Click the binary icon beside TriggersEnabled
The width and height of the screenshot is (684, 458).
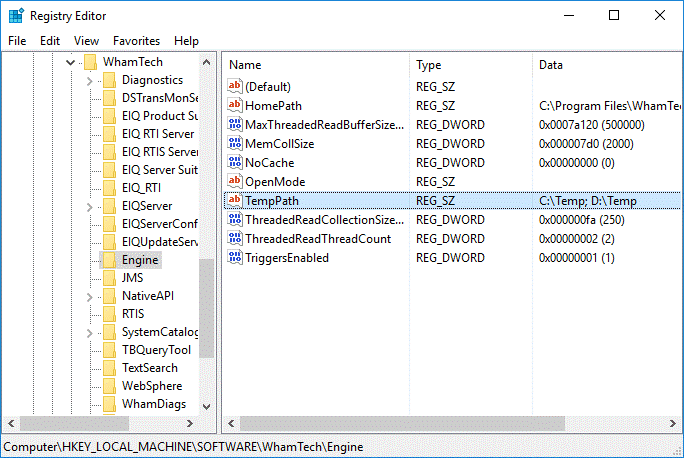235,257
